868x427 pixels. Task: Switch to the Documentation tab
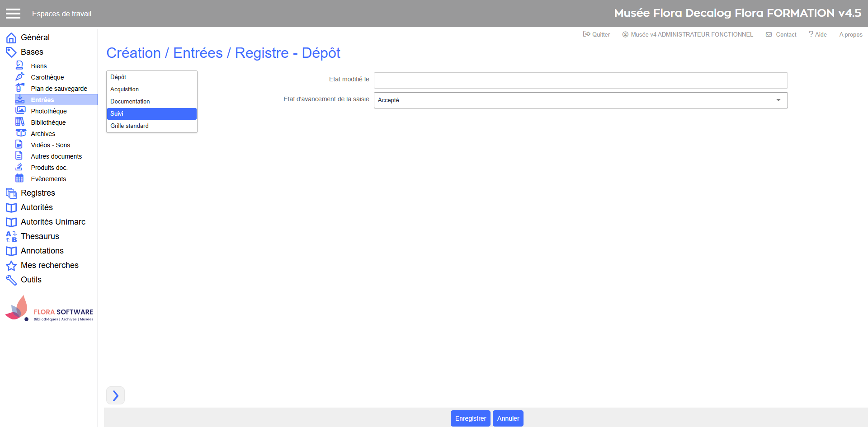(130, 102)
